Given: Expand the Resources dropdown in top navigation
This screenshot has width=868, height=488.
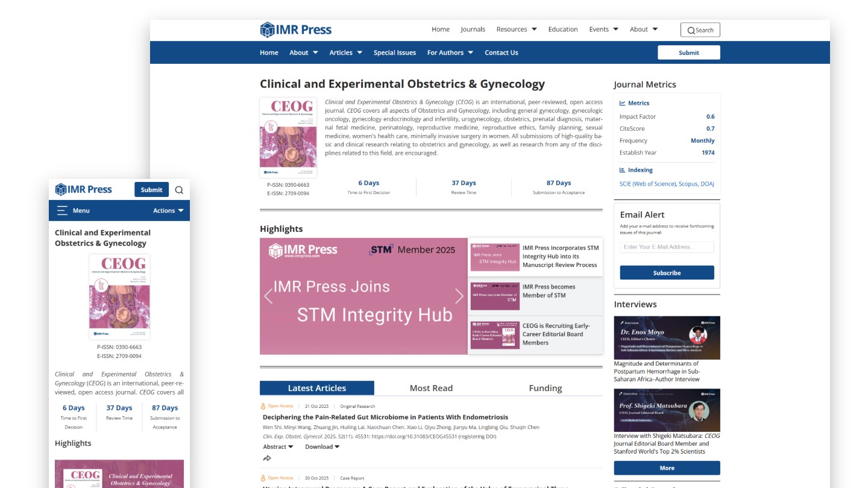Looking at the screenshot, I should point(516,30).
